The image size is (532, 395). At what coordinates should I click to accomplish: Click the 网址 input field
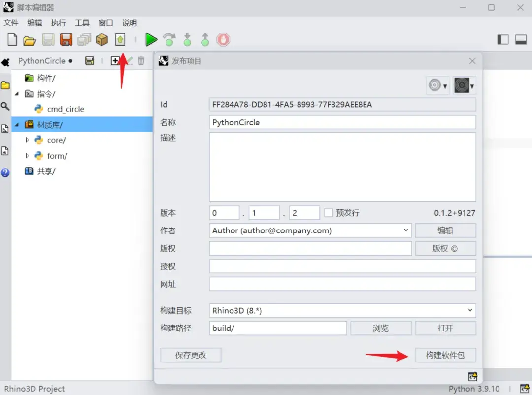343,284
